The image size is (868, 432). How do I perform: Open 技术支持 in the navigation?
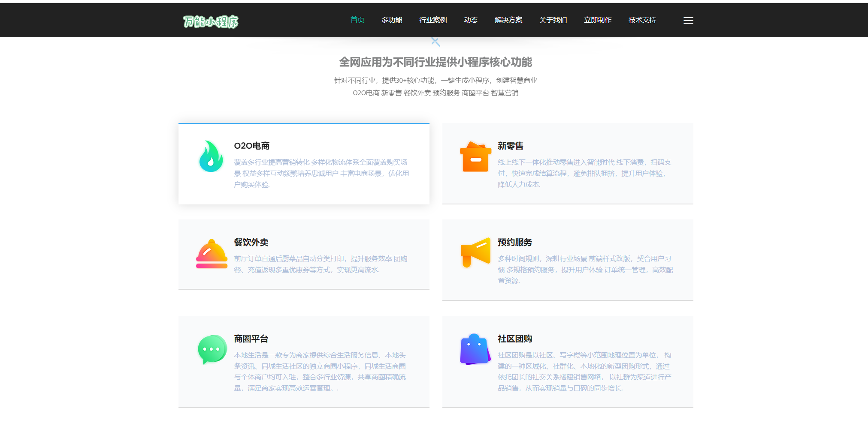[x=642, y=20]
